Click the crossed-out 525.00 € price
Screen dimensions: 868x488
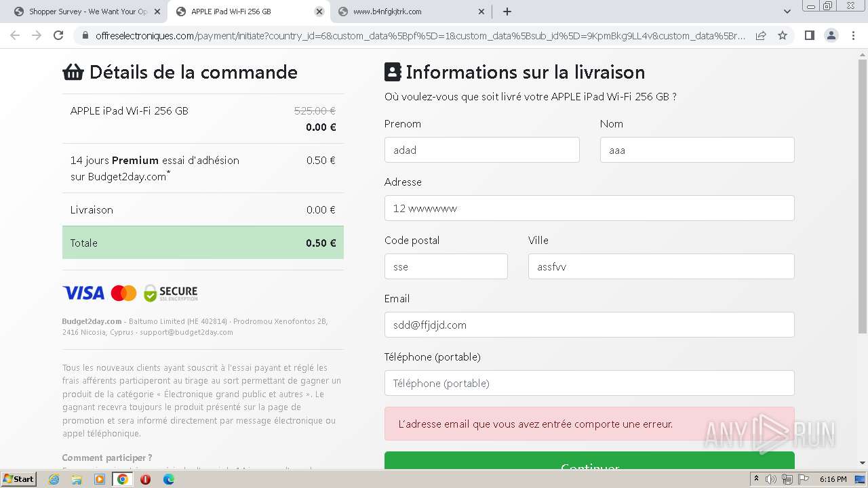pos(315,110)
